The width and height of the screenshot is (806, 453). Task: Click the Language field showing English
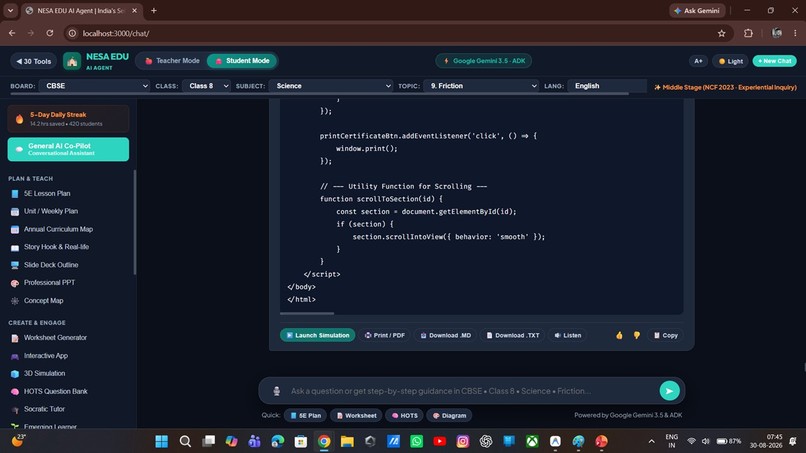607,86
